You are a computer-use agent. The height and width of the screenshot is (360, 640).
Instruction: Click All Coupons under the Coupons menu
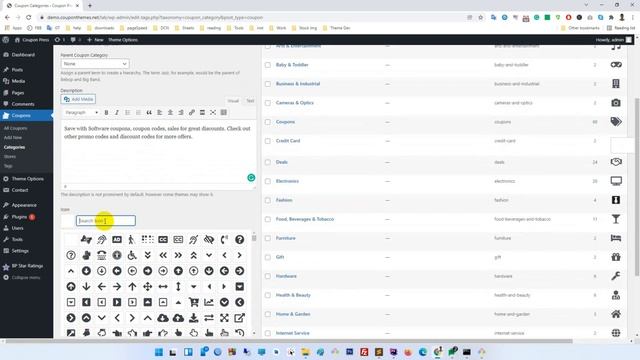[16, 128]
